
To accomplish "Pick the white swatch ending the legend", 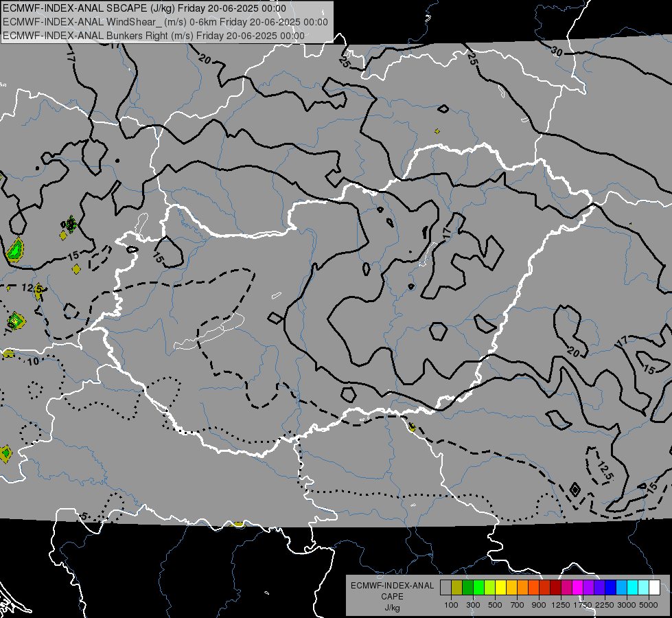I will [654, 588].
